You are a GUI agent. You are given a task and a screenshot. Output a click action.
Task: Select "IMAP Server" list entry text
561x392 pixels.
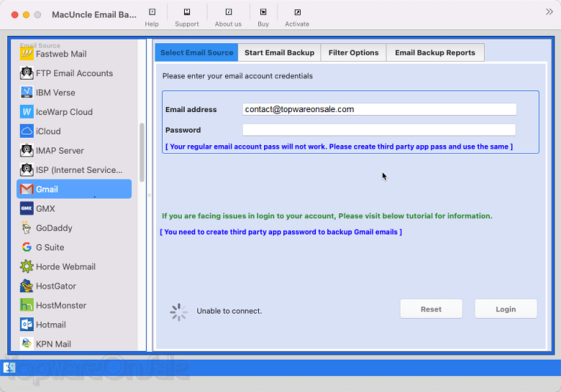(59, 150)
